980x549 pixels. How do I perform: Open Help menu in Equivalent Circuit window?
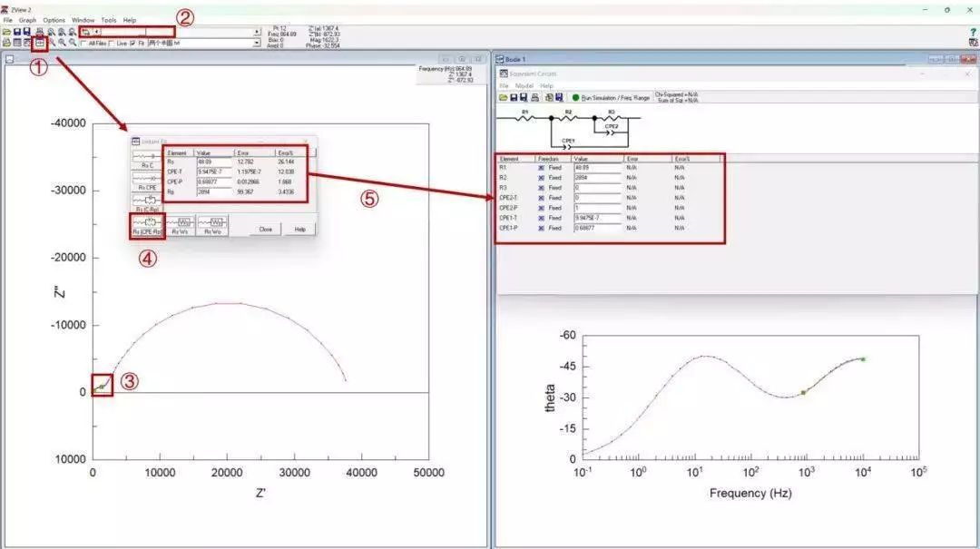pyautogui.click(x=547, y=85)
